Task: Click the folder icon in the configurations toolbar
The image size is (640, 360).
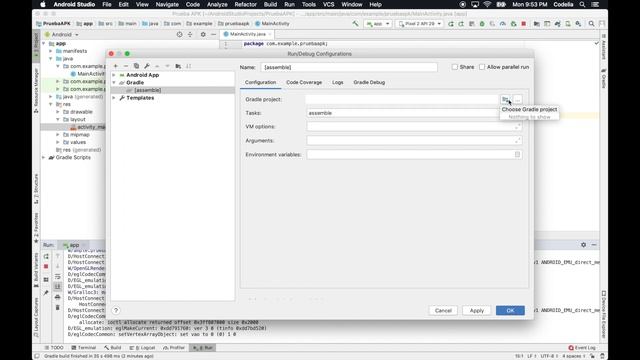Action: 178,66
